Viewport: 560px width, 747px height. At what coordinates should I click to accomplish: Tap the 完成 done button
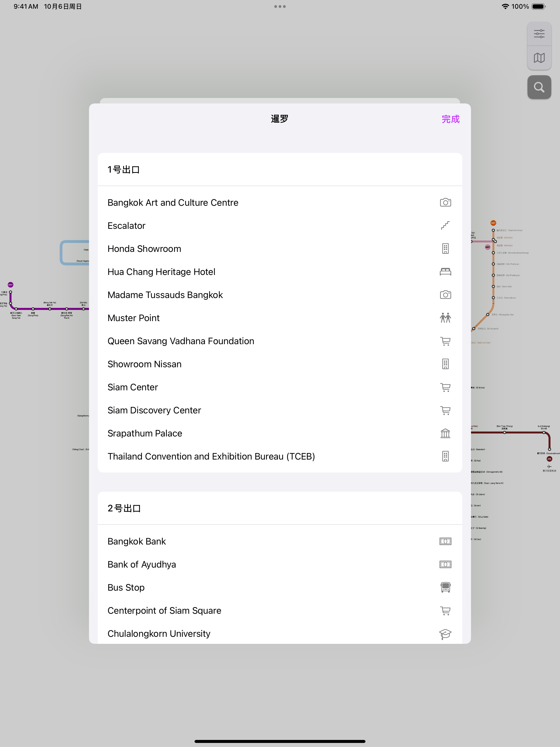pos(450,119)
